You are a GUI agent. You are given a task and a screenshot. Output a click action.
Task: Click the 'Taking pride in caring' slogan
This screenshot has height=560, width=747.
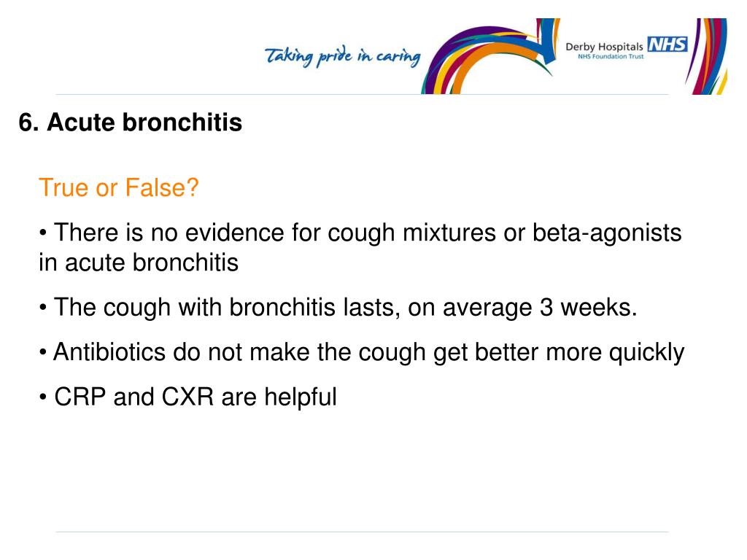pos(343,57)
